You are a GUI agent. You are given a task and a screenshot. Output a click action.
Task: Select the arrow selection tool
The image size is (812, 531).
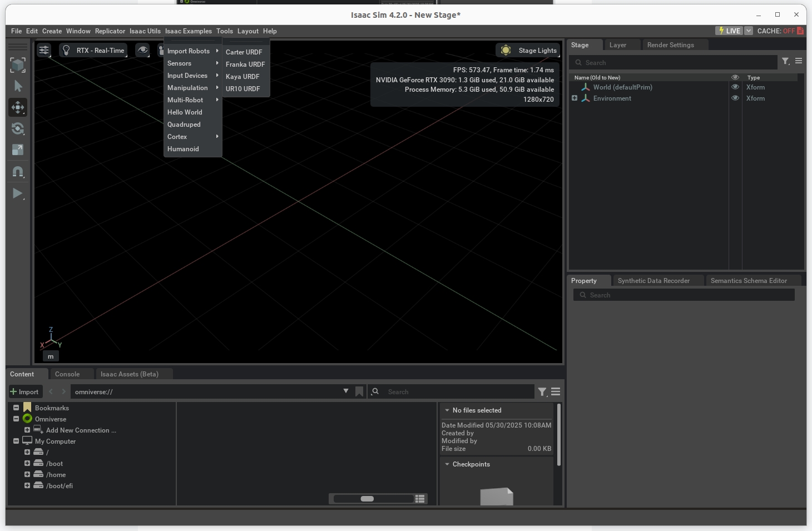click(x=18, y=86)
